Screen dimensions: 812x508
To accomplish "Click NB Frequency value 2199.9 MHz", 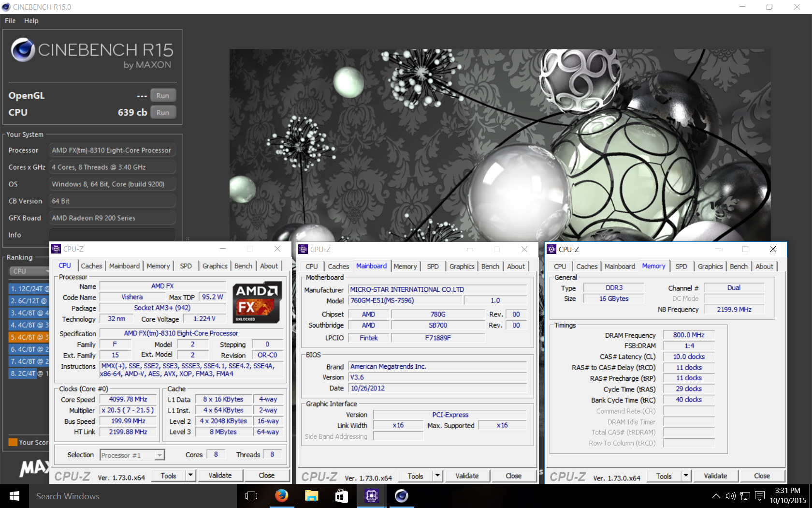I will [734, 310].
